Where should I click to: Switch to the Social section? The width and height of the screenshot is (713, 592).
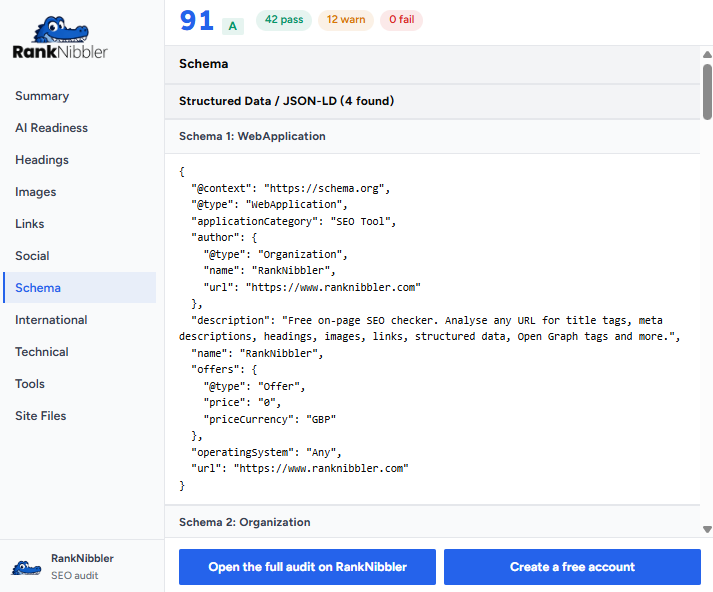(x=80, y=256)
